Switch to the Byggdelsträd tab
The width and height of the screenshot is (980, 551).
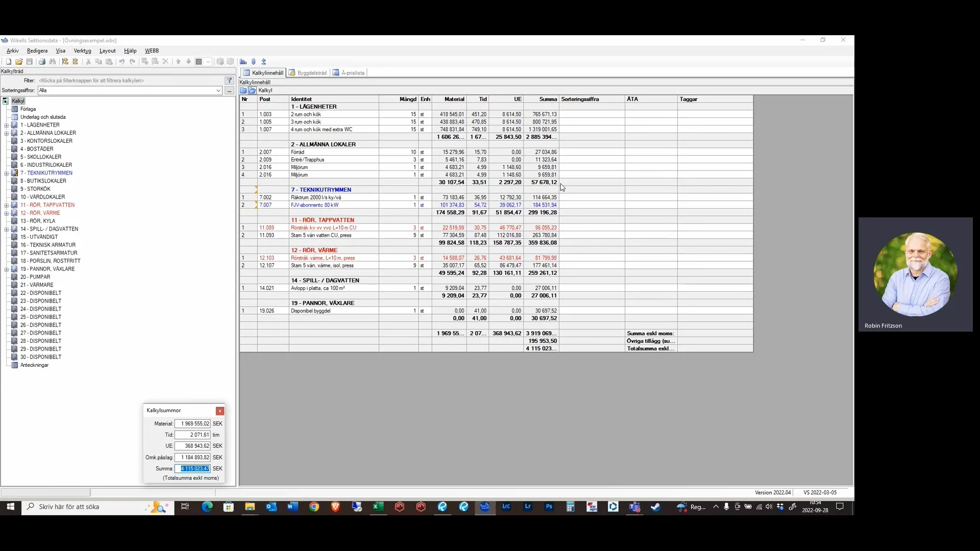click(308, 73)
